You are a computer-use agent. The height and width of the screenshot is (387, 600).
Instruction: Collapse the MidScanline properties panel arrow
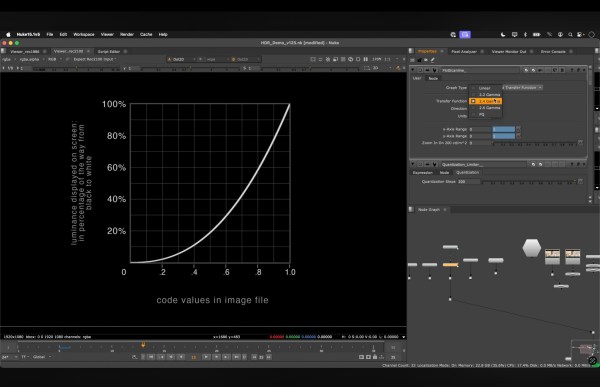[x=413, y=70]
